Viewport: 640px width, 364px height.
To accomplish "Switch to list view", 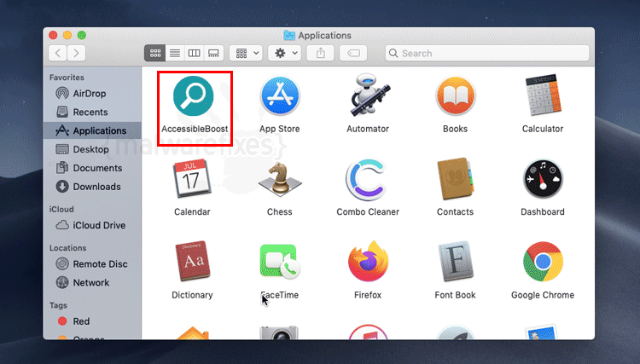I will click(175, 53).
